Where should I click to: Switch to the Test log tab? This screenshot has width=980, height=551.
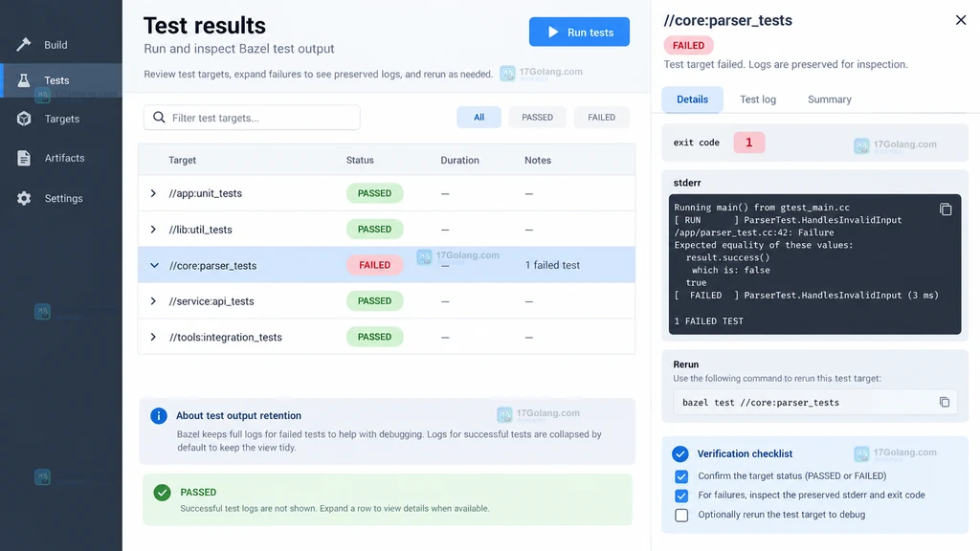click(x=758, y=99)
